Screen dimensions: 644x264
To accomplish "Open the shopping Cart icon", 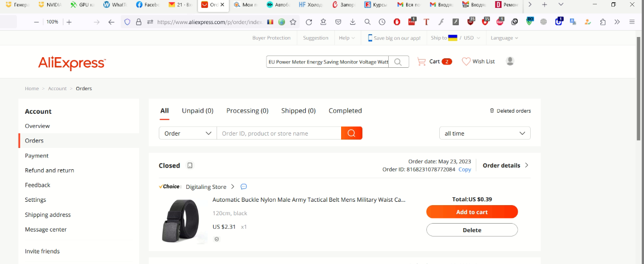I will (421, 62).
